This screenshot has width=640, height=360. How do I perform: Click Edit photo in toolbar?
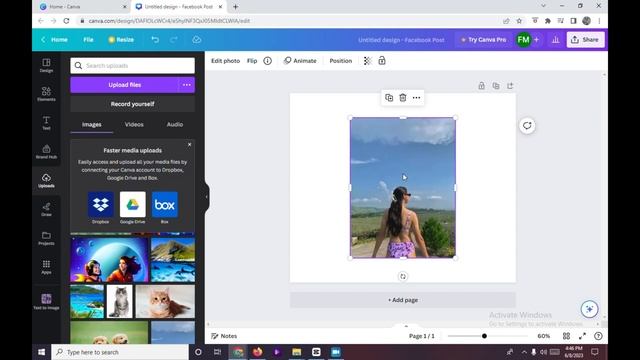point(225,61)
